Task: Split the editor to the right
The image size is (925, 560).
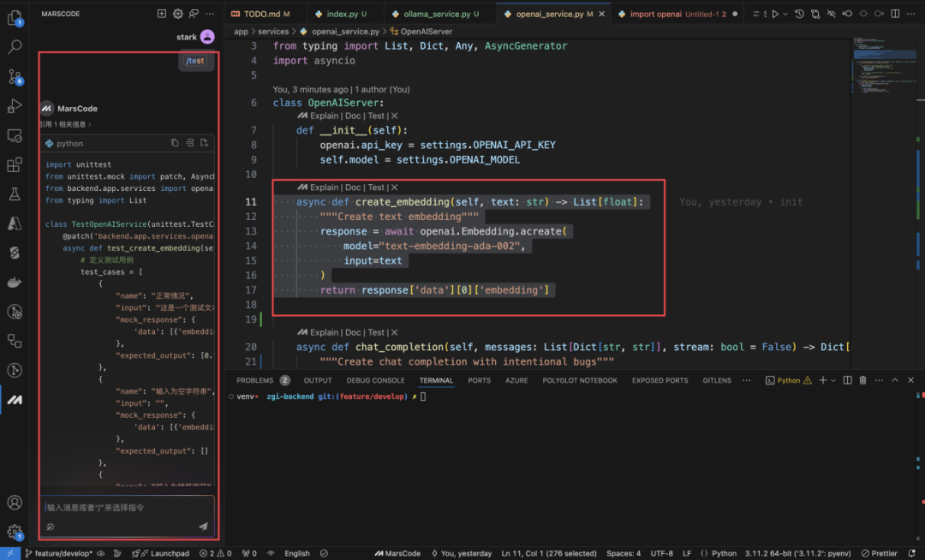Action: 895,14
